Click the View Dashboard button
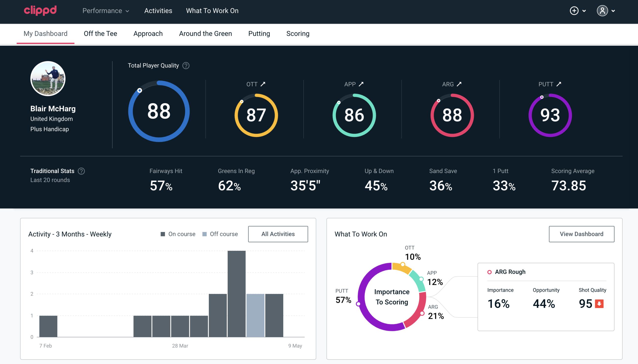The width and height of the screenshot is (638, 364). pos(581,234)
